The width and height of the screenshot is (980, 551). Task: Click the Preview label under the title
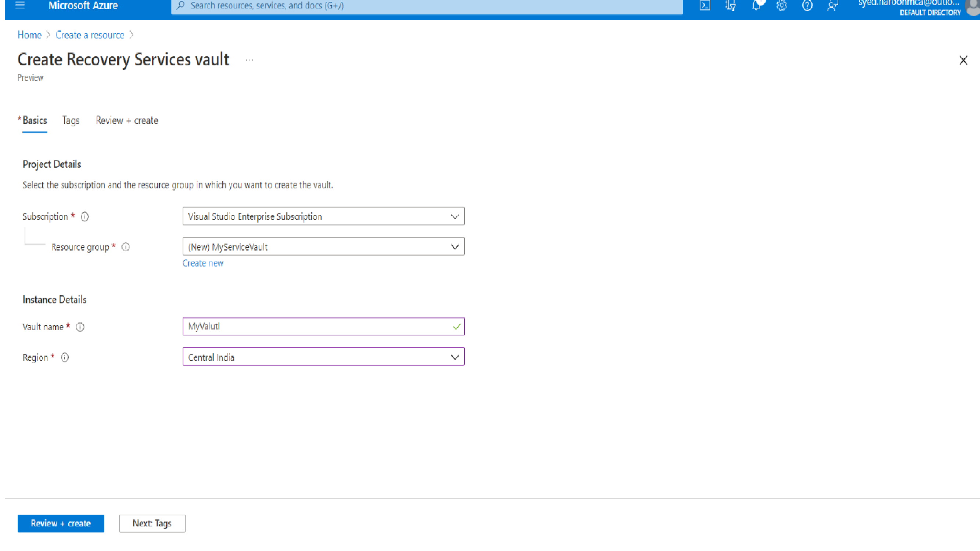(30, 78)
